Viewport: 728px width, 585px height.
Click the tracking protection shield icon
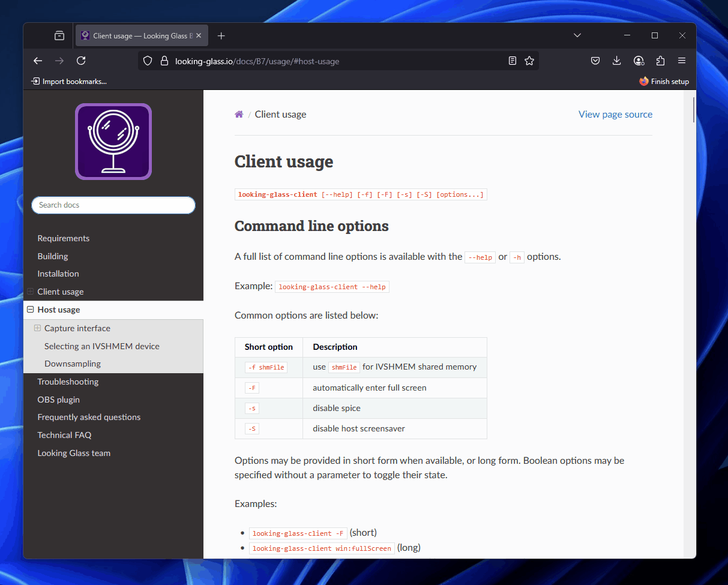[148, 61]
